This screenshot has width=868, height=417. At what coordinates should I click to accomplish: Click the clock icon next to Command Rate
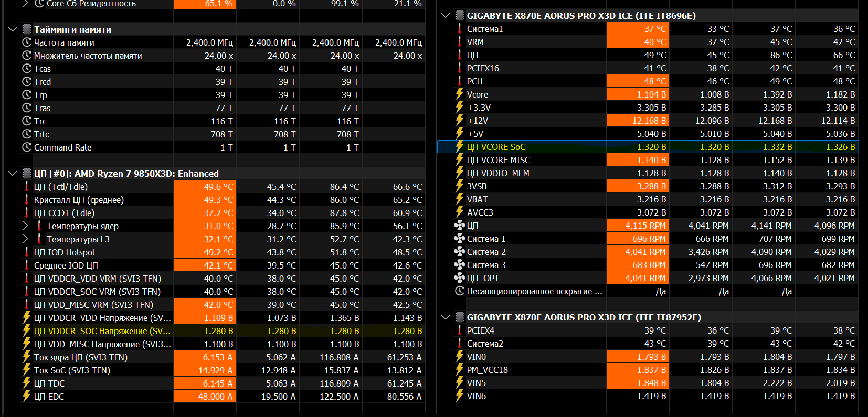[27, 147]
